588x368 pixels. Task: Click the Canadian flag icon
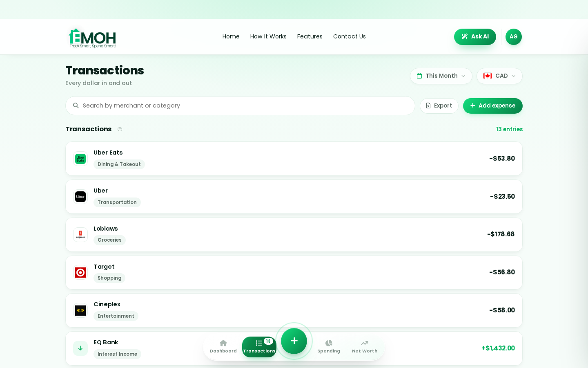[488, 76]
